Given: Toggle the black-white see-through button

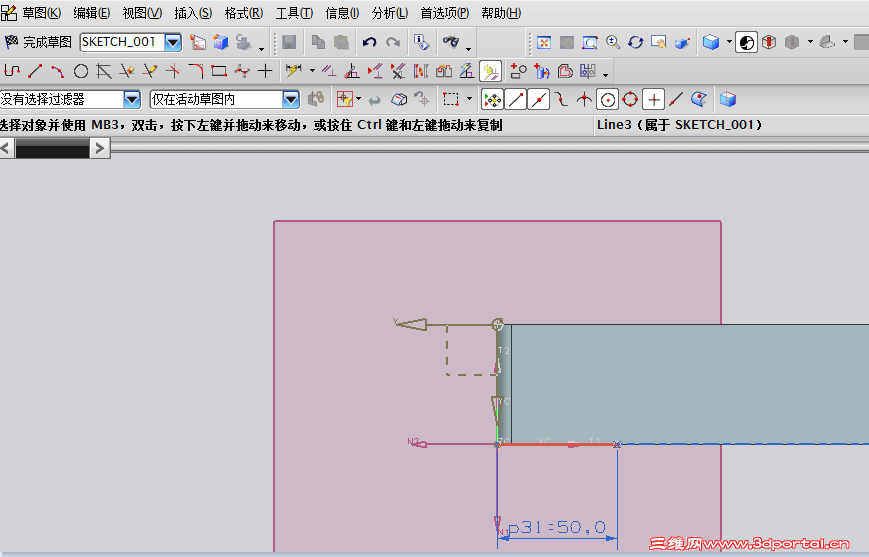Looking at the screenshot, I should 747,42.
